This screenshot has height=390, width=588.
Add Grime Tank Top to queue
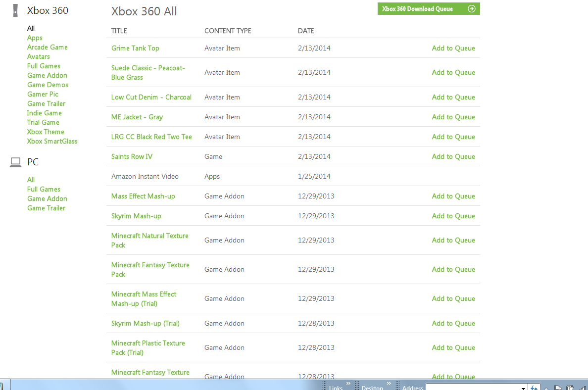(x=453, y=49)
